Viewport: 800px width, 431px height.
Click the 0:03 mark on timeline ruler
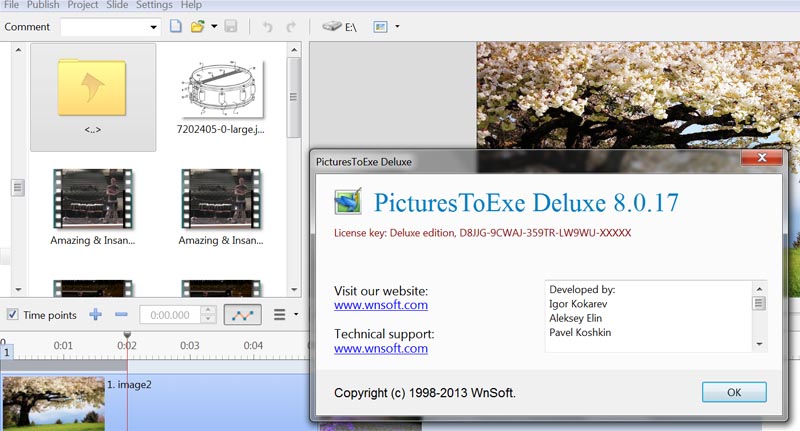pyautogui.click(x=190, y=345)
